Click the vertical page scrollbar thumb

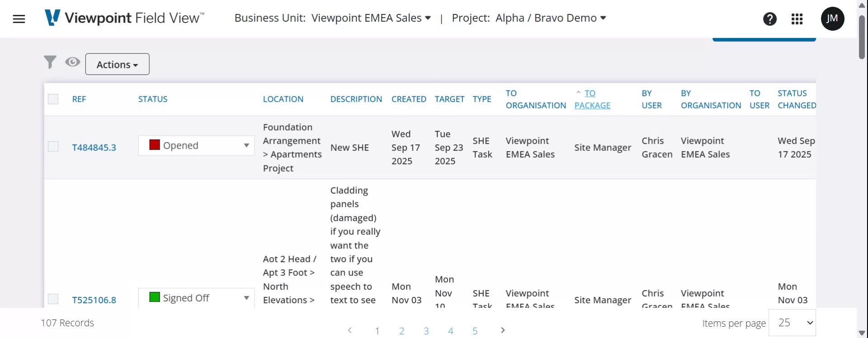862,37
